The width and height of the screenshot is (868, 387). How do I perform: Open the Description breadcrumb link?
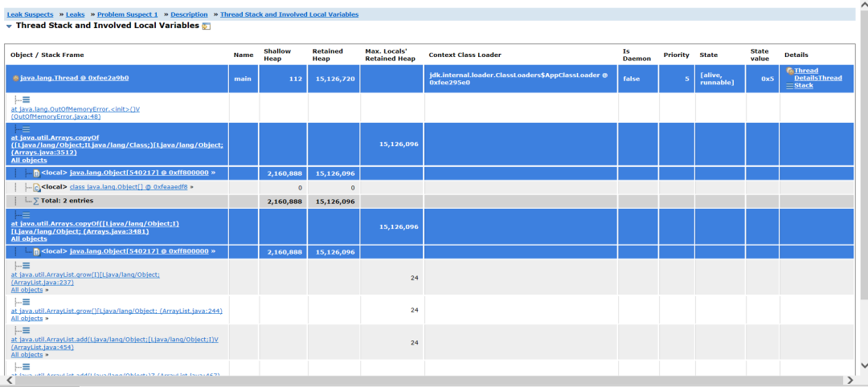pyautogui.click(x=189, y=14)
